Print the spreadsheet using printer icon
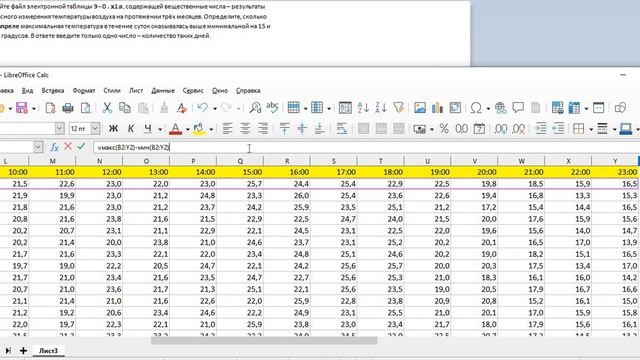 click(68, 108)
